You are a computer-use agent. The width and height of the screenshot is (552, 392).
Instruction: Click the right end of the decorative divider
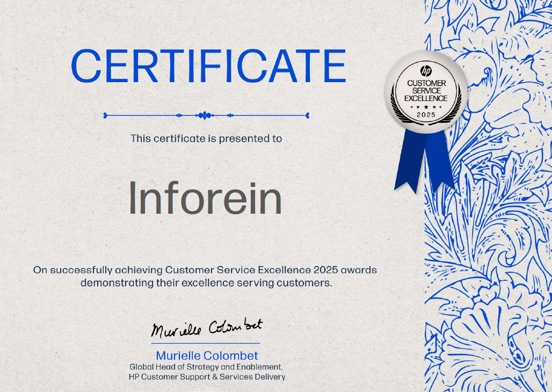pos(307,115)
